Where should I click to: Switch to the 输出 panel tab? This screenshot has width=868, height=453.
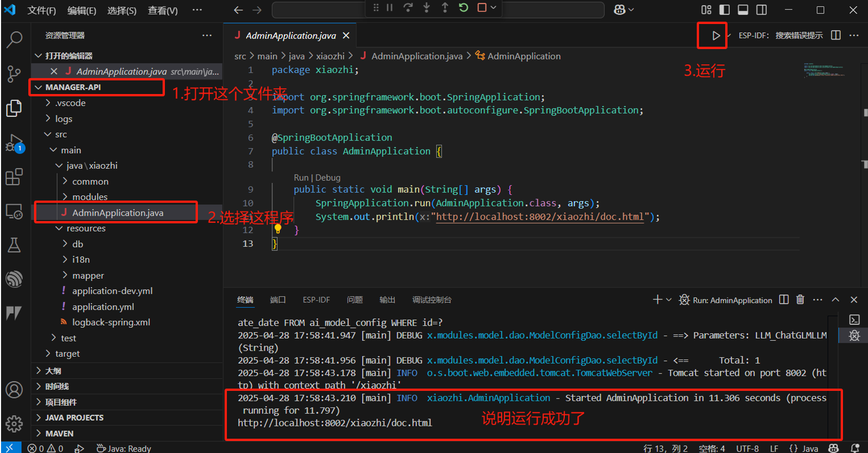pos(387,299)
